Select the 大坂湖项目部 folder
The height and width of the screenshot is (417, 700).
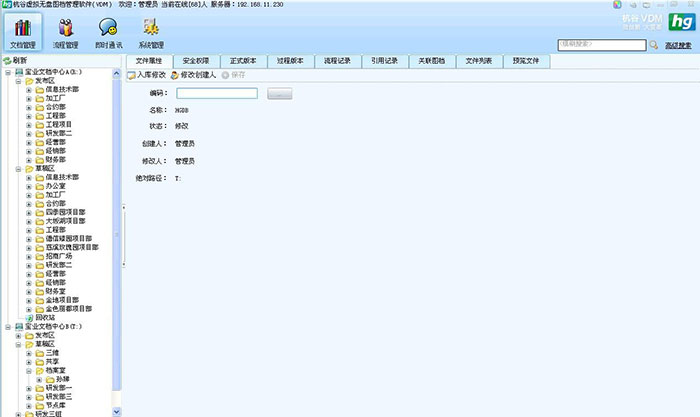65,221
